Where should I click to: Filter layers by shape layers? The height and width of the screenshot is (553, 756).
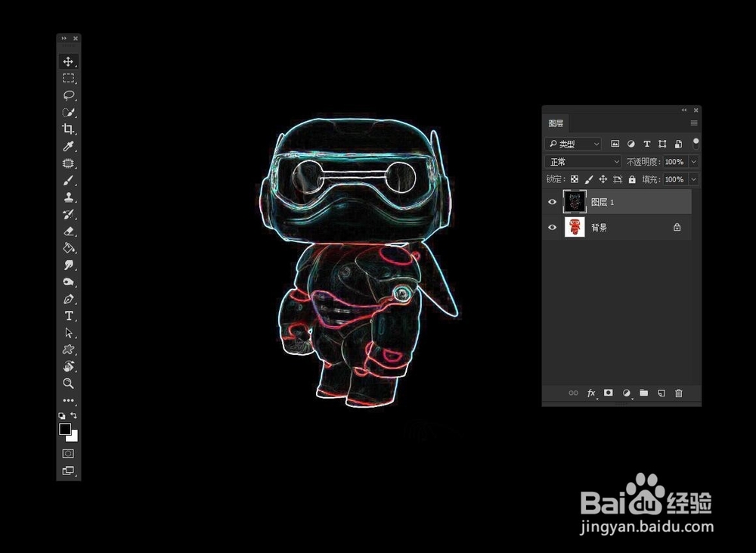pyautogui.click(x=662, y=144)
